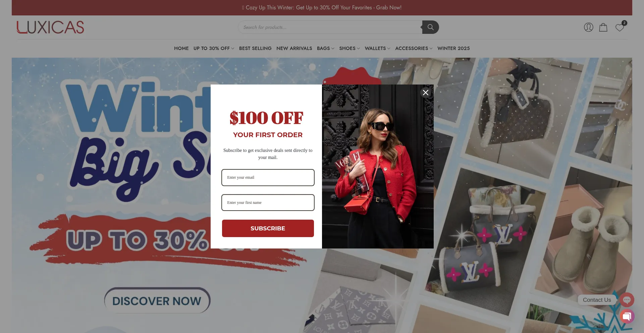Open the wishlist heart icon
Screen dimensions: 644x333
(x=620, y=27)
